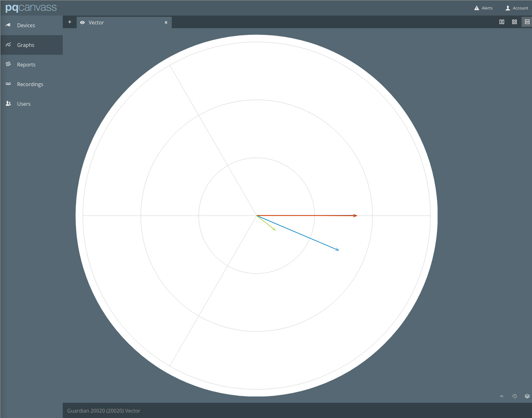Click the Guardian 20020 Vector status bar

click(104, 410)
